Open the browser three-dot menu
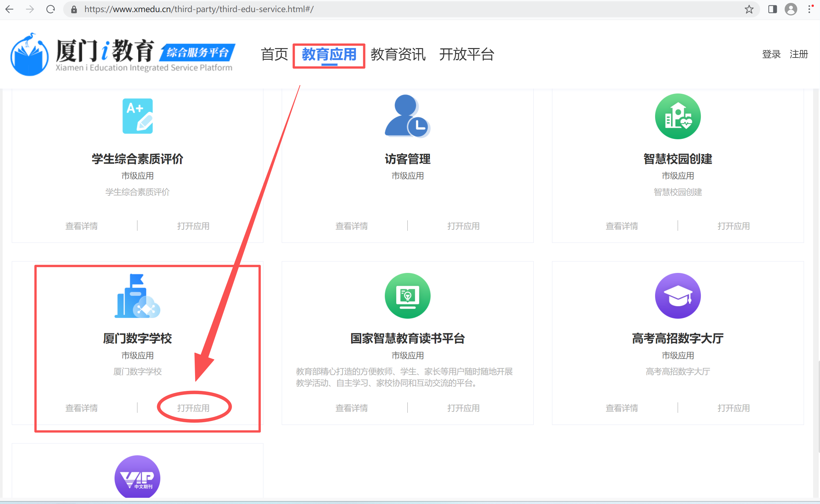This screenshot has width=820, height=504. click(810, 9)
